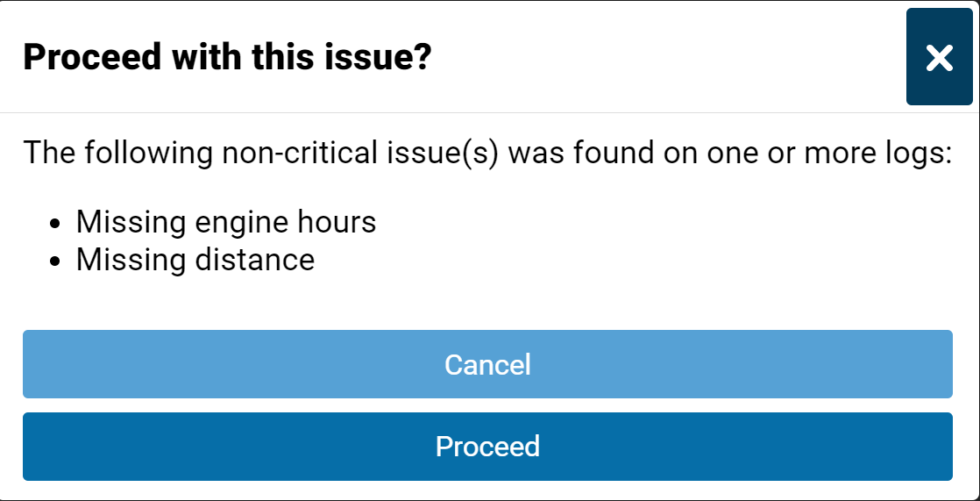This screenshot has width=980, height=501.
Task: Click the non-critical issue(s) description text
Action: [487, 153]
